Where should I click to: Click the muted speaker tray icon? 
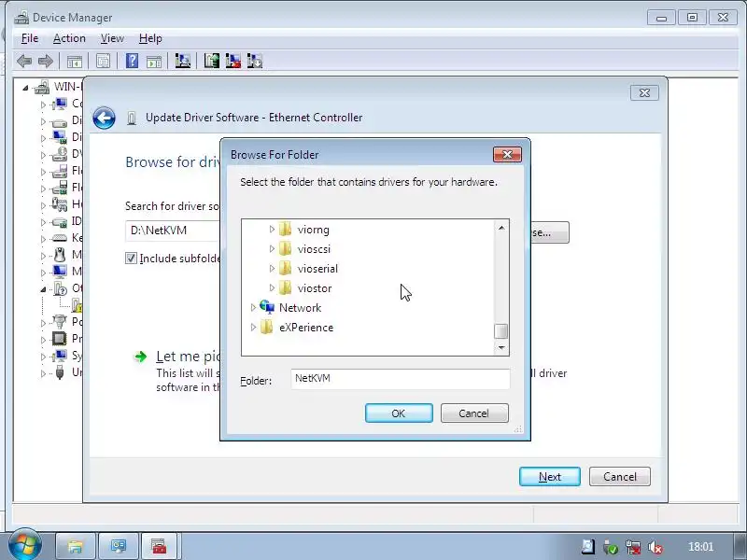pyautogui.click(x=655, y=548)
